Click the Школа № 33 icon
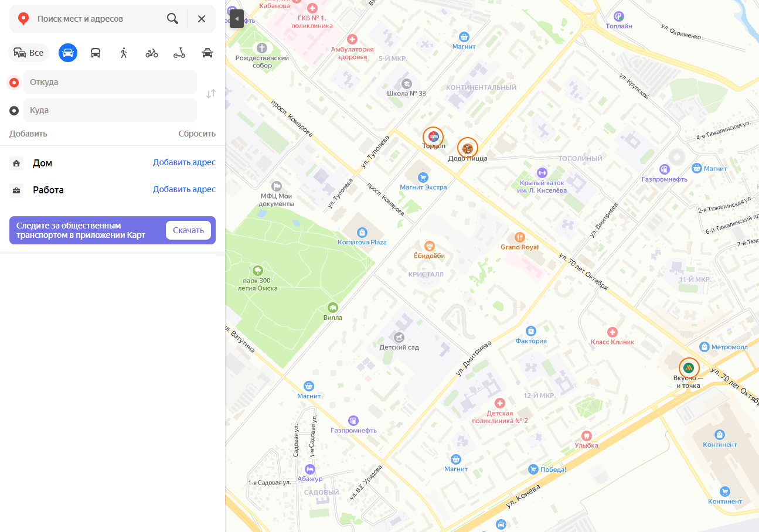Image resolution: width=759 pixels, height=532 pixels. pyautogui.click(x=406, y=83)
